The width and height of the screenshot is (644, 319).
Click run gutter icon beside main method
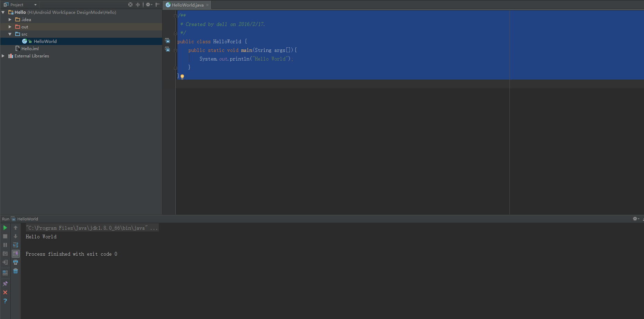click(167, 49)
